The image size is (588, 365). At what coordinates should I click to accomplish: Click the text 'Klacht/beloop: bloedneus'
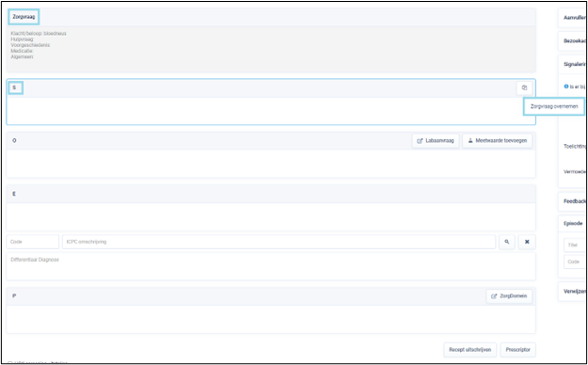[39, 33]
